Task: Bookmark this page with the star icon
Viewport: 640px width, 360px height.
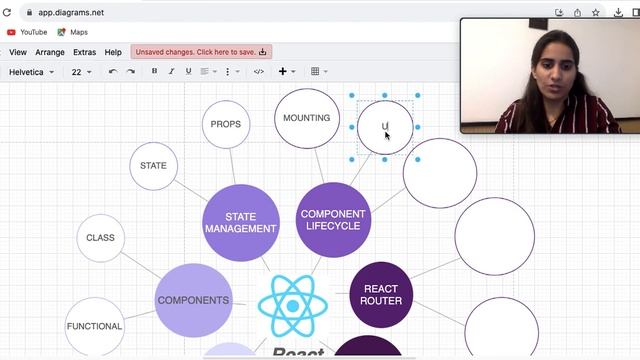Action: click(x=596, y=13)
